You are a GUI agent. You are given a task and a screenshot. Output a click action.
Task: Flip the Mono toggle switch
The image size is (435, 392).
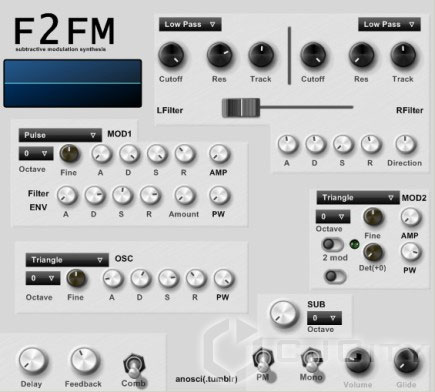(x=311, y=361)
